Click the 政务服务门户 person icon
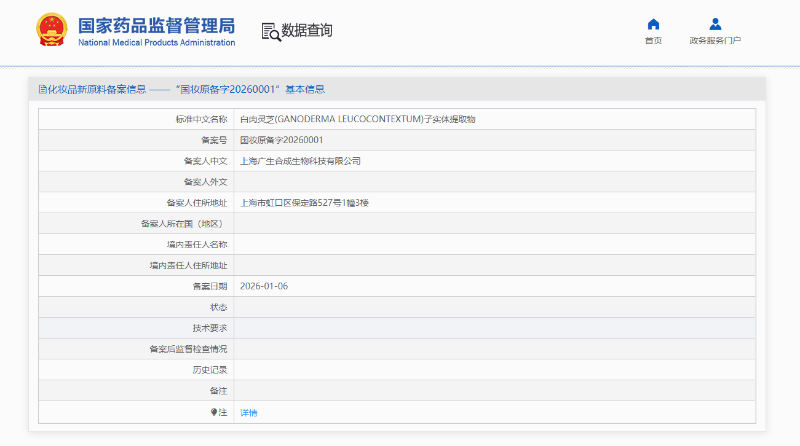This screenshot has height=446, width=800. click(x=715, y=24)
